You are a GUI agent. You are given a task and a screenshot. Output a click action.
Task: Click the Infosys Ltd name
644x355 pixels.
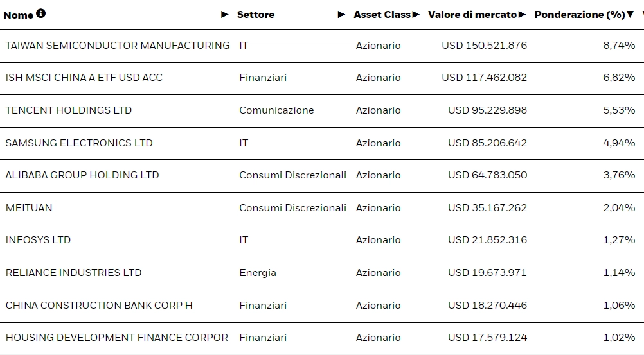pos(38,240)
